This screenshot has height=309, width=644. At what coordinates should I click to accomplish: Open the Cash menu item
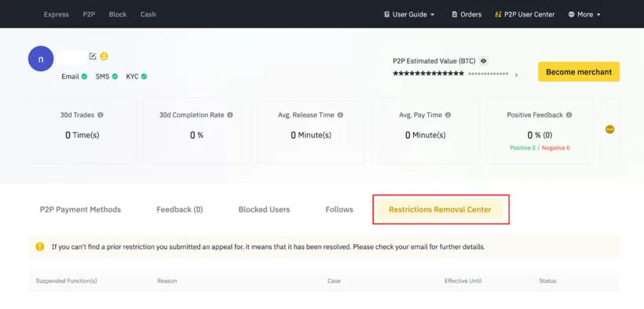click(148, 14)
